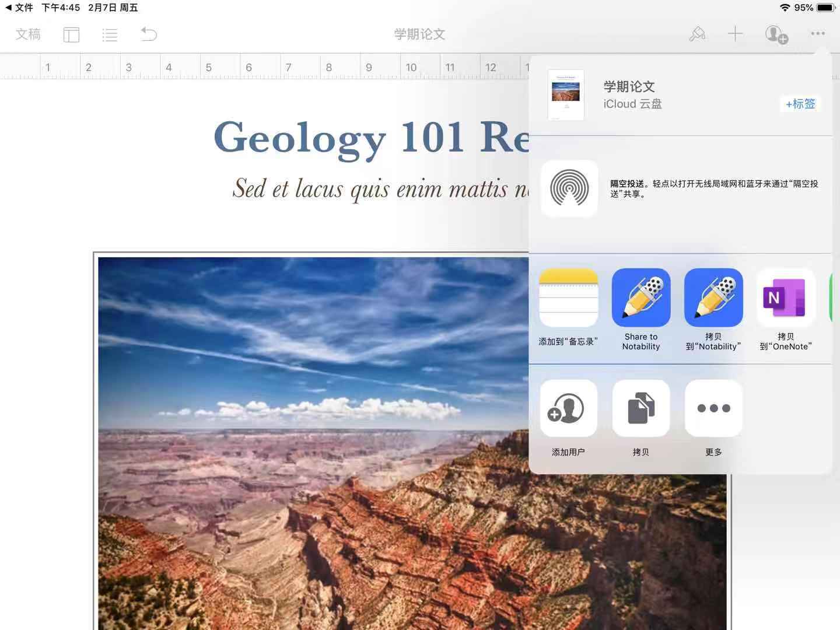Open the collaborate add-person icon
840x630 pixels.
coord(776,34)
